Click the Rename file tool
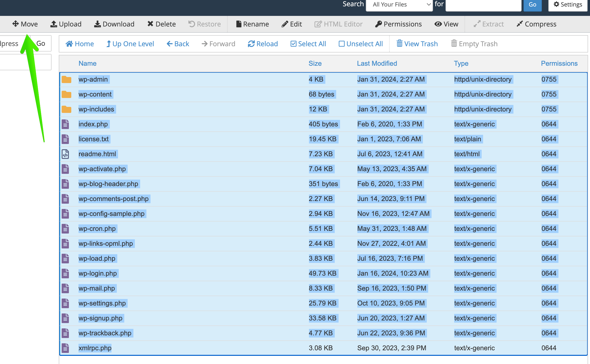Viewport: 590px width, 364px height. point(252,24)
